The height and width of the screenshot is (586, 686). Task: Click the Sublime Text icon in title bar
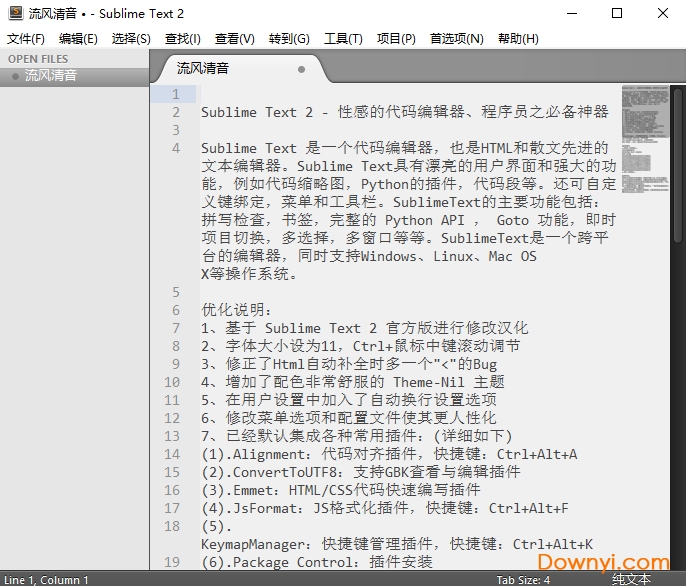(15, 14)
